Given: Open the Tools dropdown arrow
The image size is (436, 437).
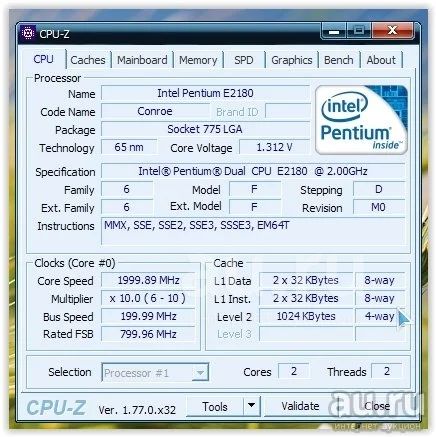Looking at the screenshot, I should [252, 406].
